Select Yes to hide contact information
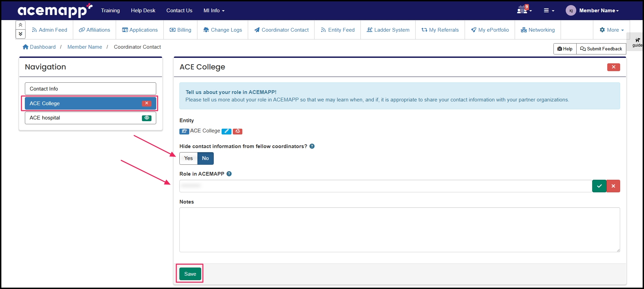644x289 pixels. click(189, 158)
